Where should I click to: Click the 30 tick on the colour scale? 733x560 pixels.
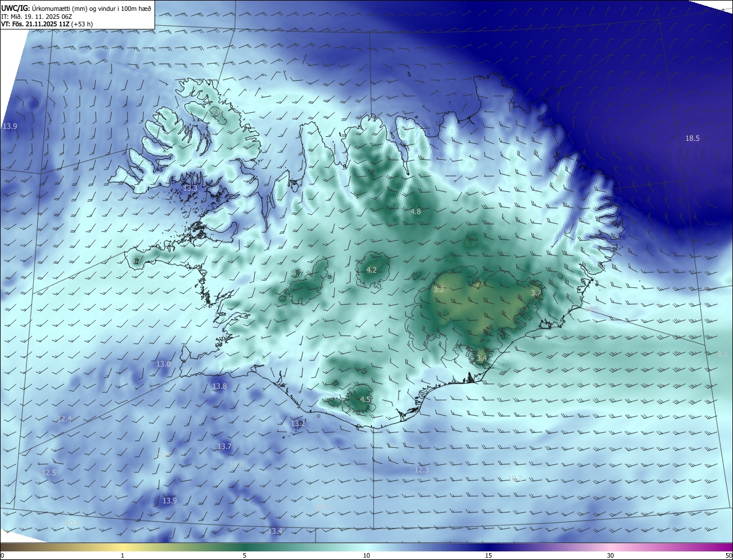tap(610, 555)
